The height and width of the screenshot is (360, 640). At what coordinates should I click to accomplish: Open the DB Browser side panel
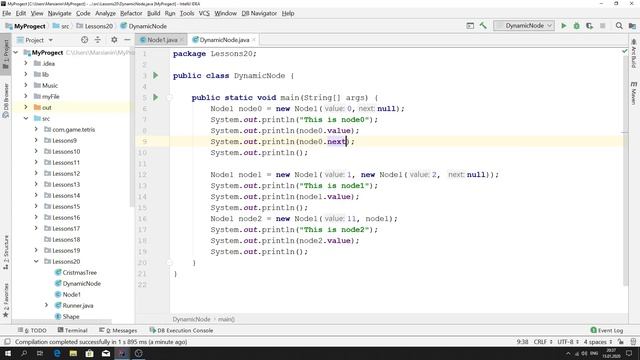pyautogui.click(x=6, y=101)
